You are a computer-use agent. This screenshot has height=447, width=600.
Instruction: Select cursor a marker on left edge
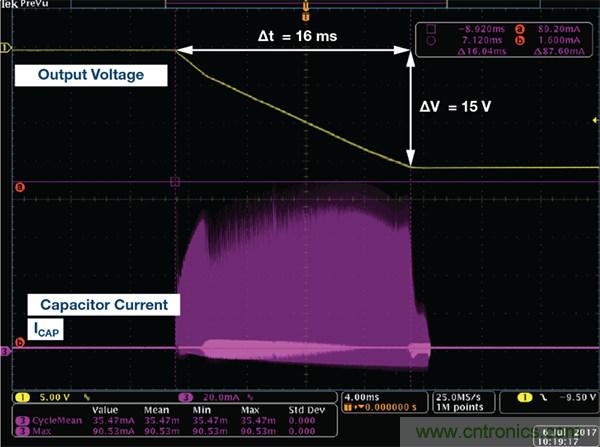(6, 186)
